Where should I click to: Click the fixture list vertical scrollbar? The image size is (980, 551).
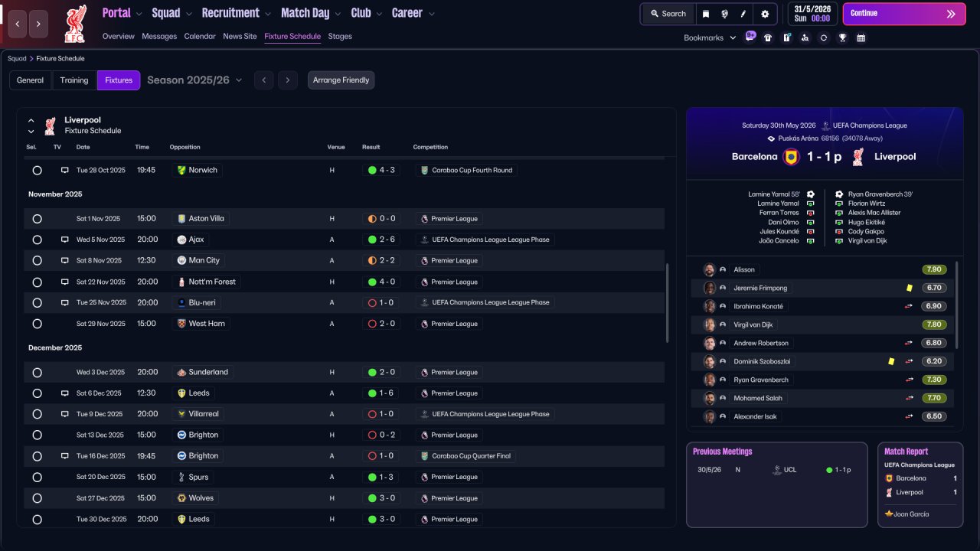[668, 303]
